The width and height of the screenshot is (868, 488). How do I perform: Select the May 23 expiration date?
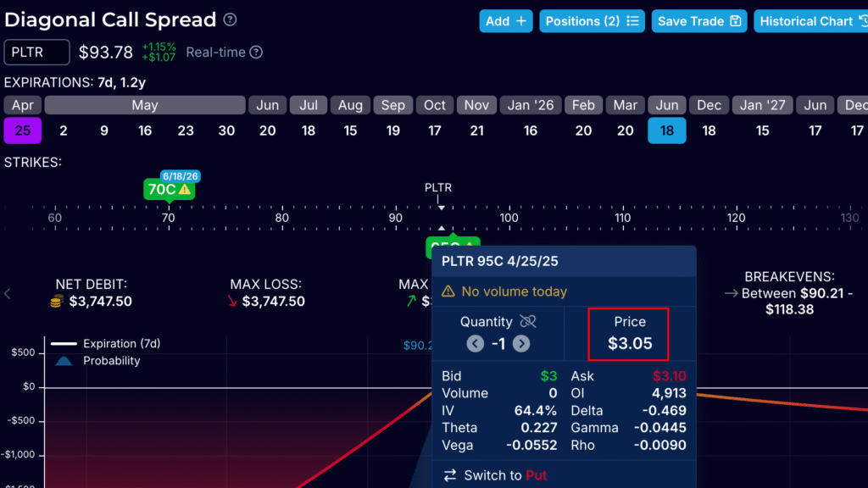coord(186,130)
